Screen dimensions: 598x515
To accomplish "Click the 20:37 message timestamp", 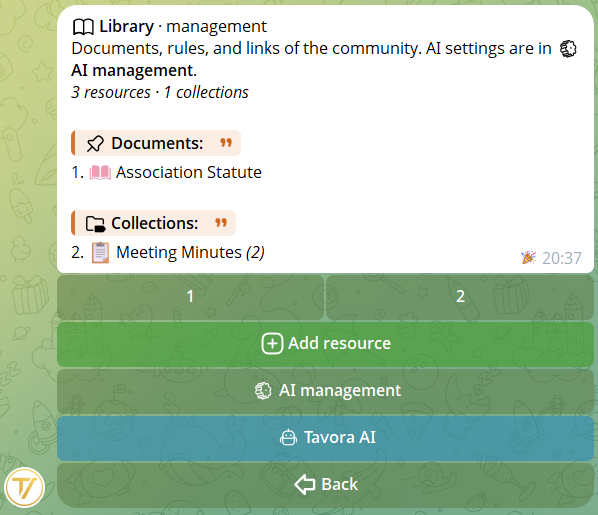I will coord(562,258).
